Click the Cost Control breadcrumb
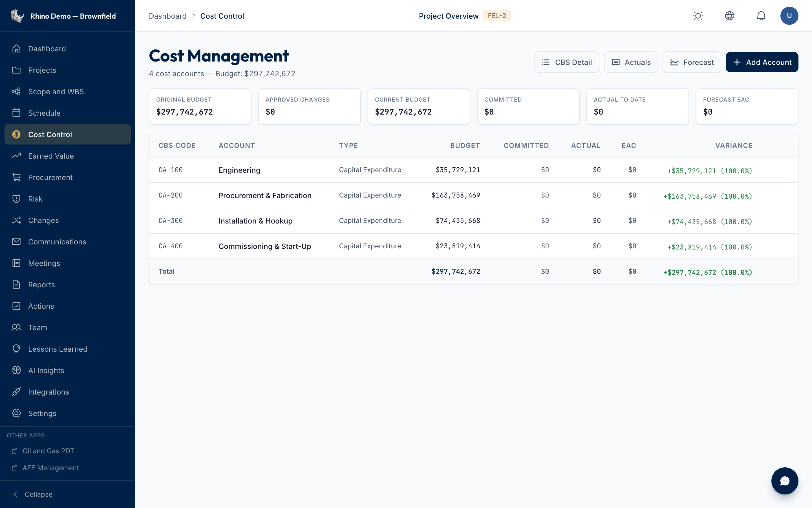This screenshot has width=812, height=508. [222, 16]
